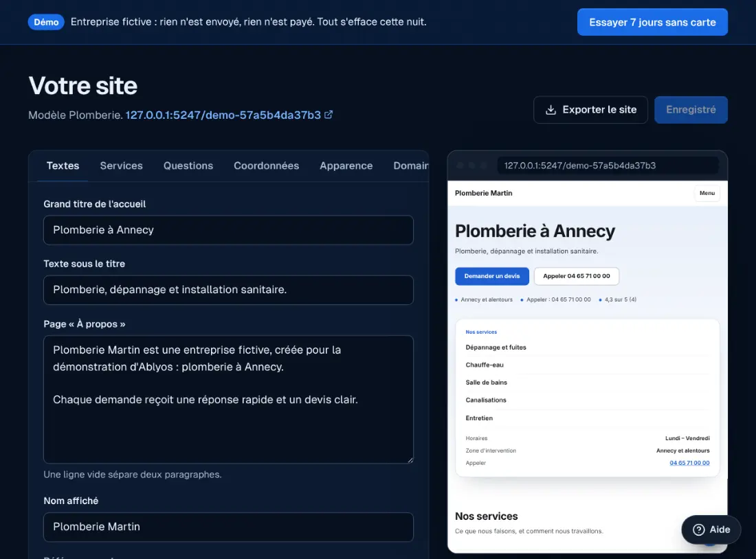Click the 4,3 sur 5 (4) rating text
The image size is (756, 559).
pyautogui.click(x=620, y=299)
